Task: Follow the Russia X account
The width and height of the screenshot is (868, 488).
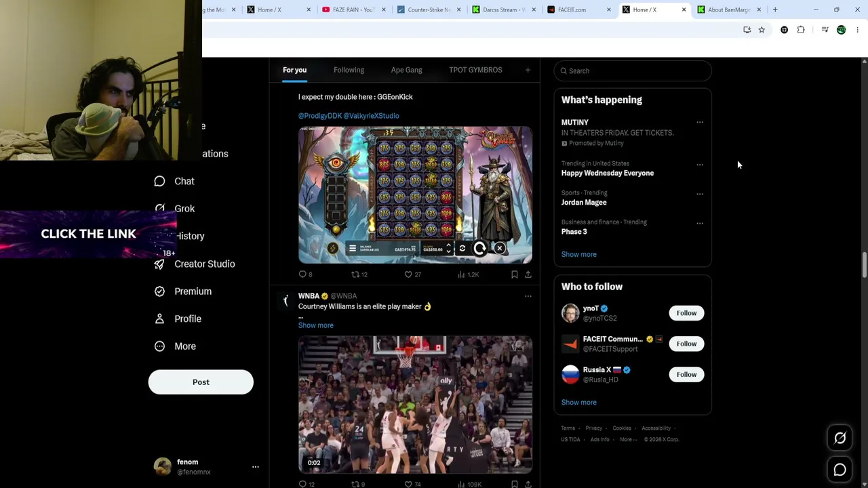Action: (x=686, y=374)
